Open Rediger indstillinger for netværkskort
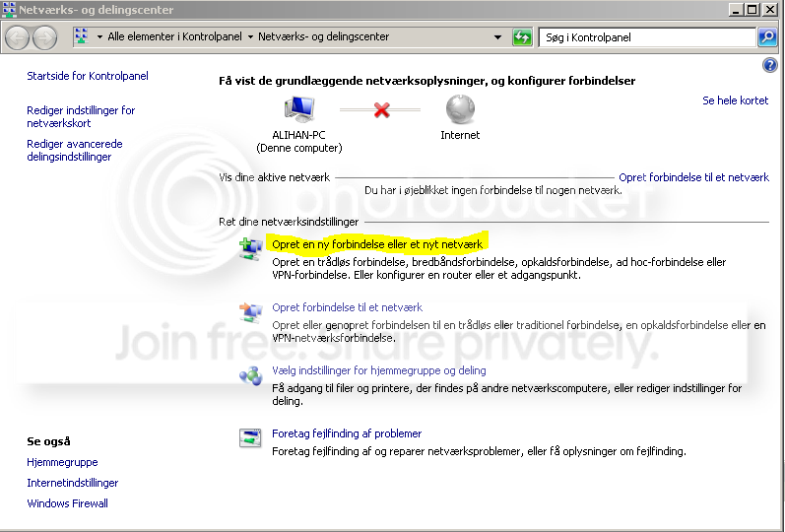The image size is (785, 532). click(81, 116)
